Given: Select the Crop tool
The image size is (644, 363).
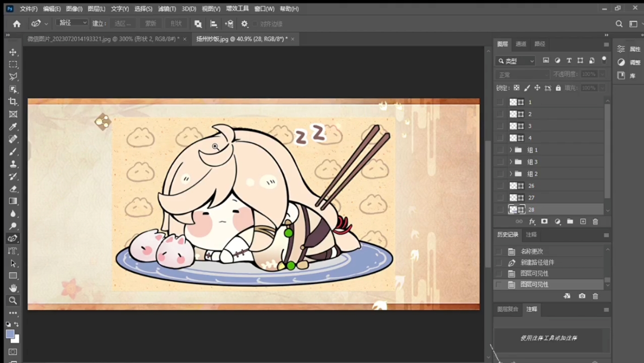Looking at the screenshot, I should coord(13,101).
